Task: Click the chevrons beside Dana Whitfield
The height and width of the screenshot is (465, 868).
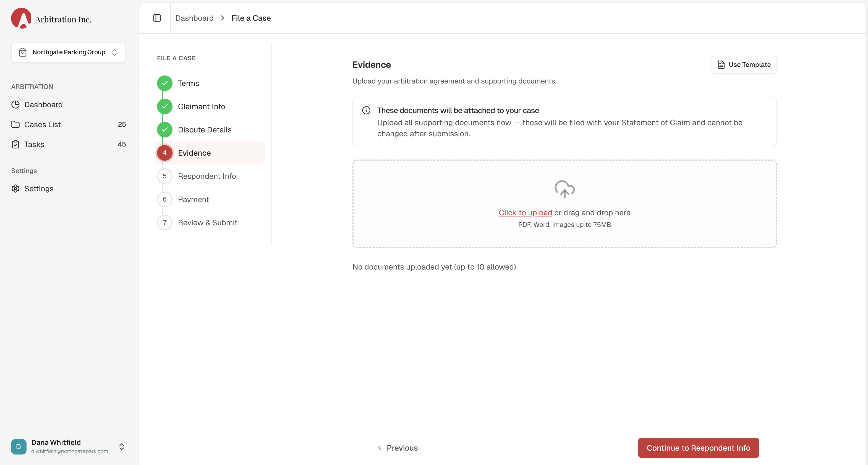Action: click(x=122, y=447)
